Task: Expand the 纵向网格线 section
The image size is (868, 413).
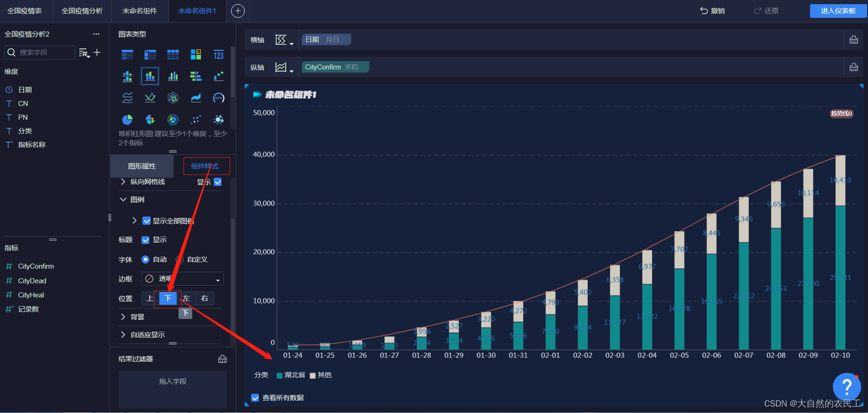Action: point(123,182)
